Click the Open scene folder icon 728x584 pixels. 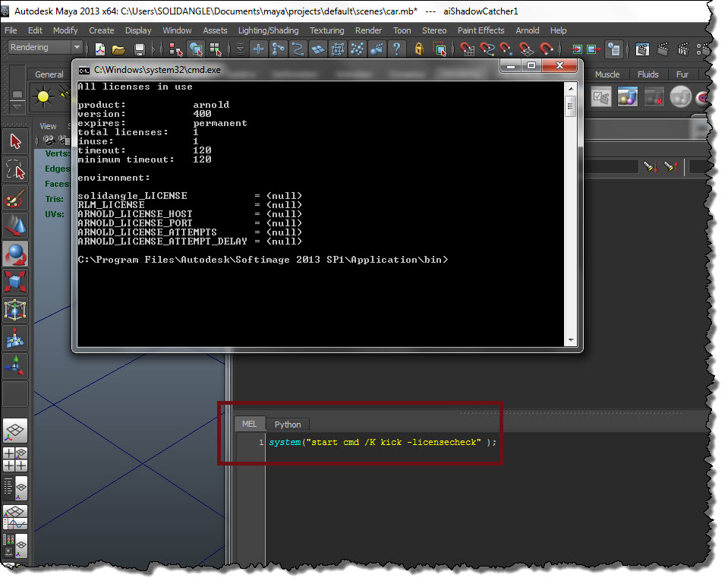point(119,49)
